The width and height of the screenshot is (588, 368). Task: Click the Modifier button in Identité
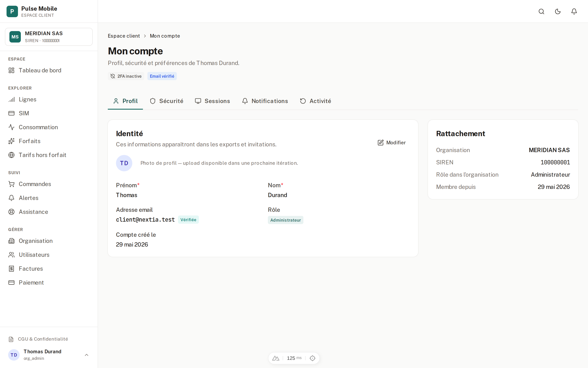click(391, 143)
